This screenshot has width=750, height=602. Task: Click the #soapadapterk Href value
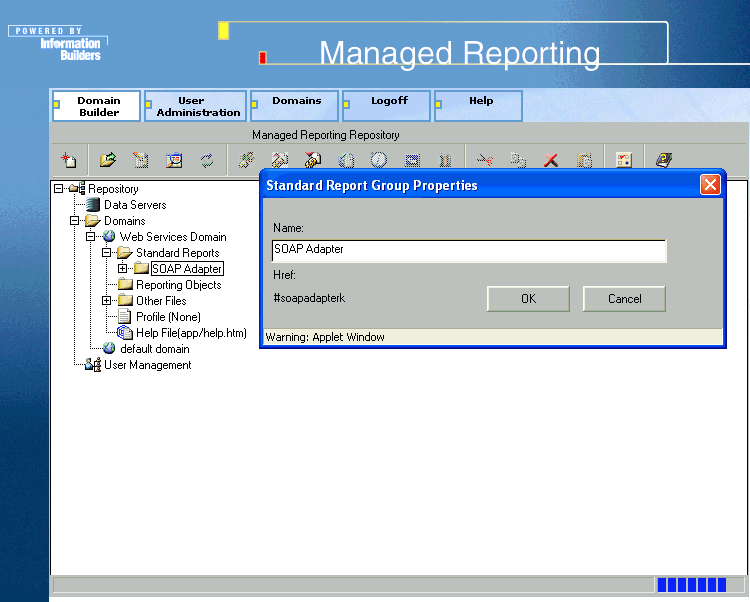pyautogui.click(x=309, y=298)
